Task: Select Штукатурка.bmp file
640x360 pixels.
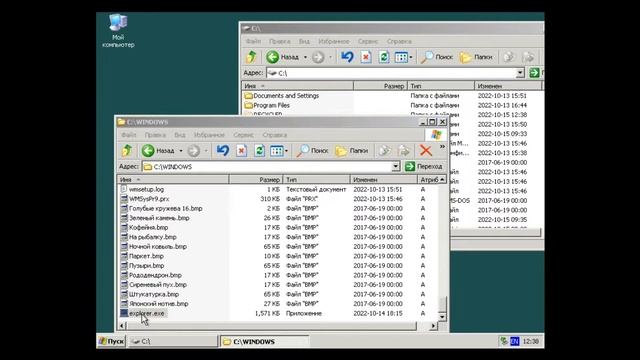Action: click(x=154, y=294)
